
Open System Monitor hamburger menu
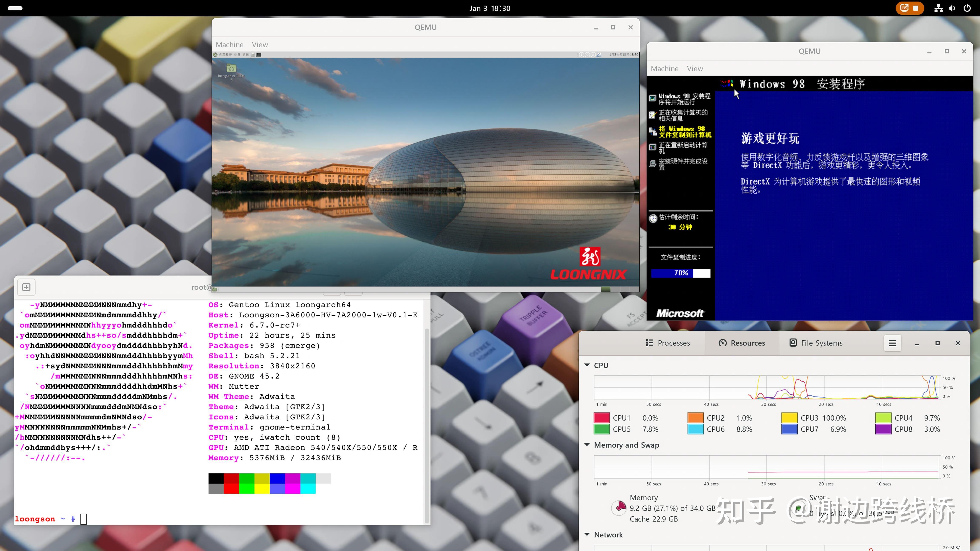893,343
